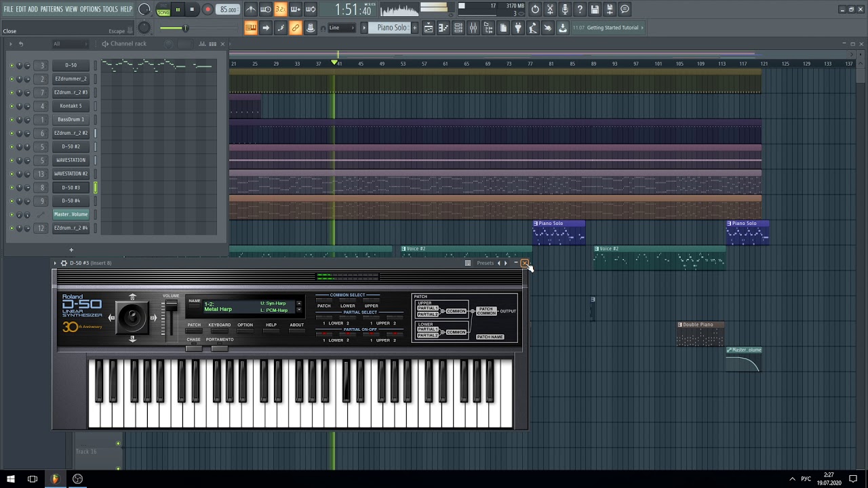
Task: Open the OPTIONS menu
Action: point(90,9)
